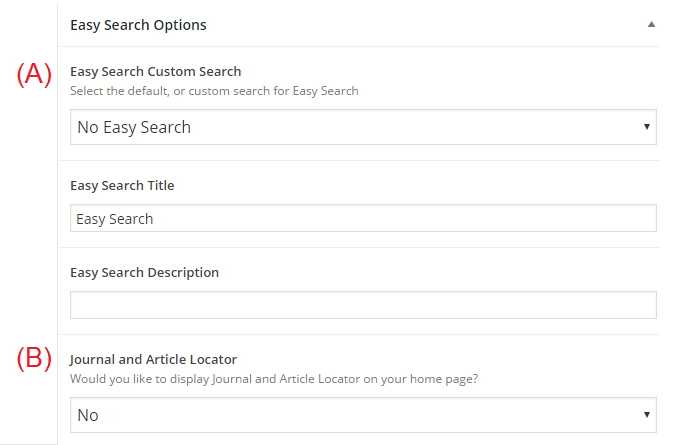Click the "No Easy Search" selected value text
The height and width of the screenshot is (445, 673).
pyautogui.click(x=134, y=127)
